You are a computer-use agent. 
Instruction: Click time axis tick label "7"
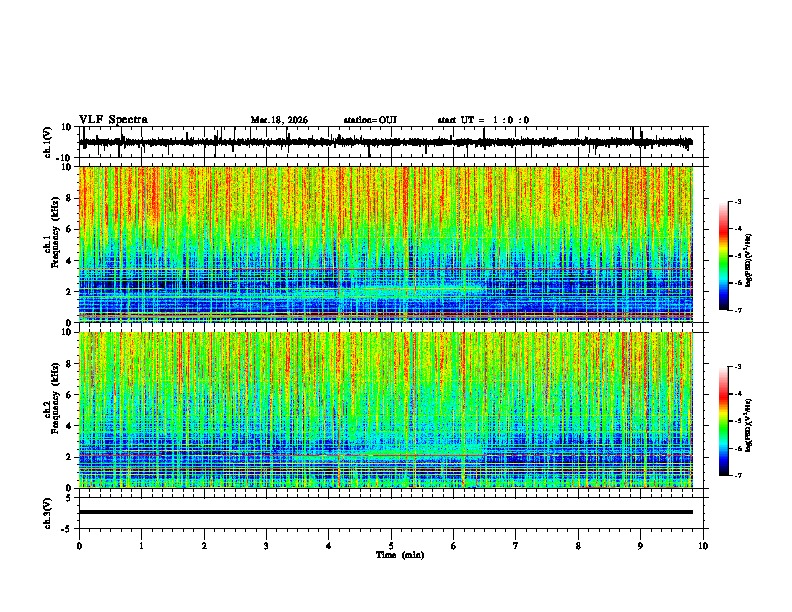516,546
